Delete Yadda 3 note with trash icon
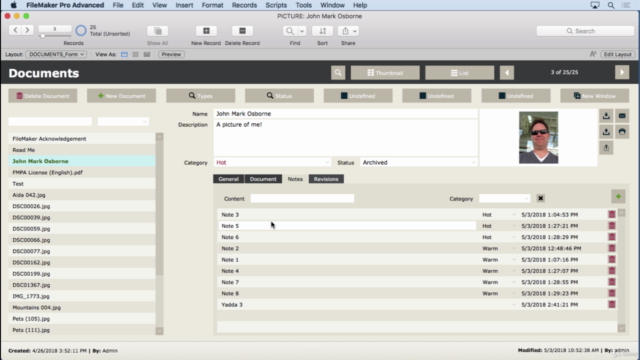Screen dimensions: 640x360 612,304
